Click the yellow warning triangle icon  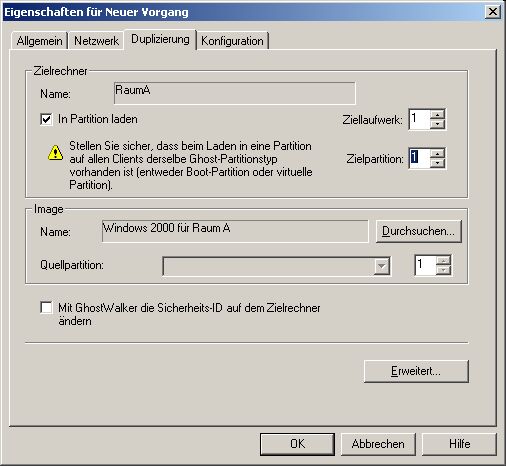point(55,153)
